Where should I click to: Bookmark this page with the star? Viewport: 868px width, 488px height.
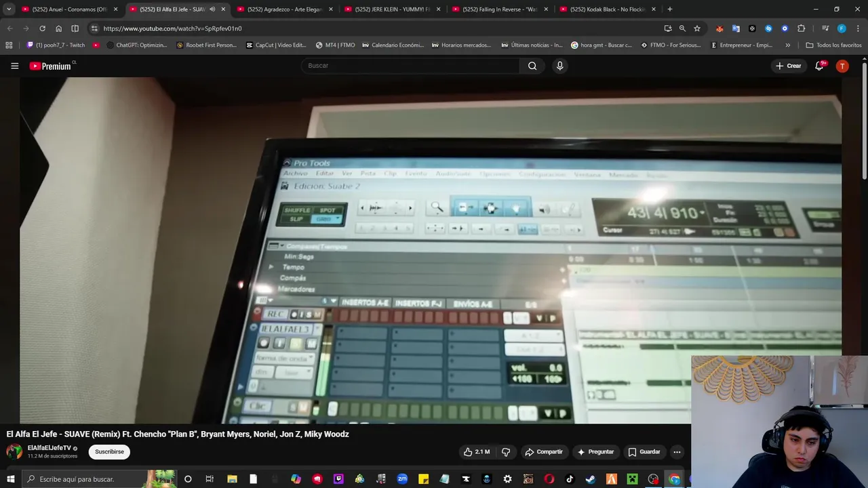pos(697,28)
